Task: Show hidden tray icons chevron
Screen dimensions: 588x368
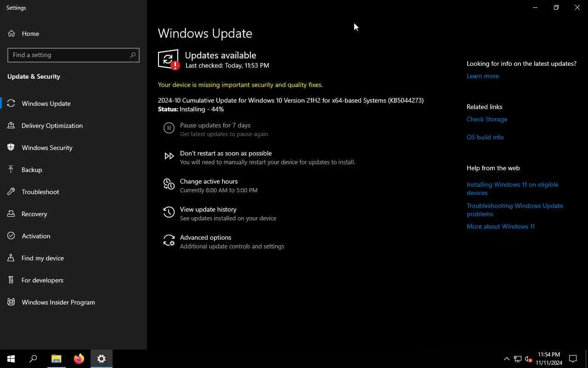Action: (507, 359)
